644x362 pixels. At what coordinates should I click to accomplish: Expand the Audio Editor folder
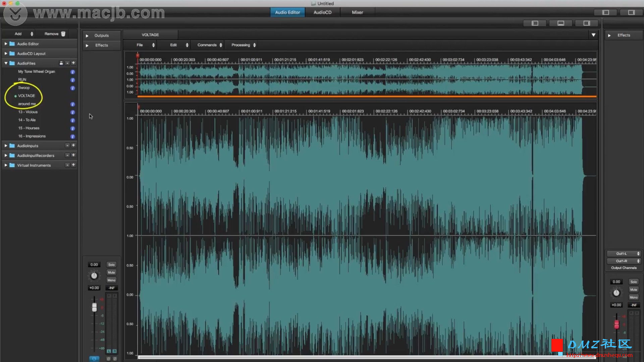point(6,44)
